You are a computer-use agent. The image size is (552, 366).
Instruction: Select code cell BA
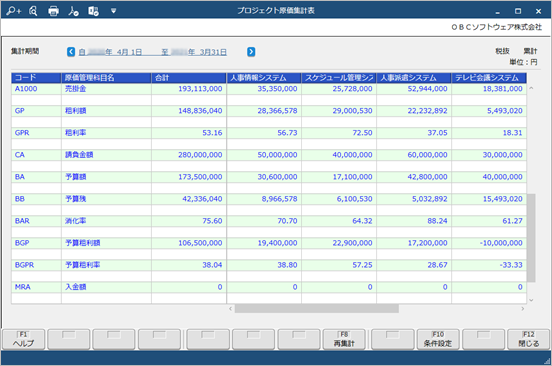(x=36, y=177)
